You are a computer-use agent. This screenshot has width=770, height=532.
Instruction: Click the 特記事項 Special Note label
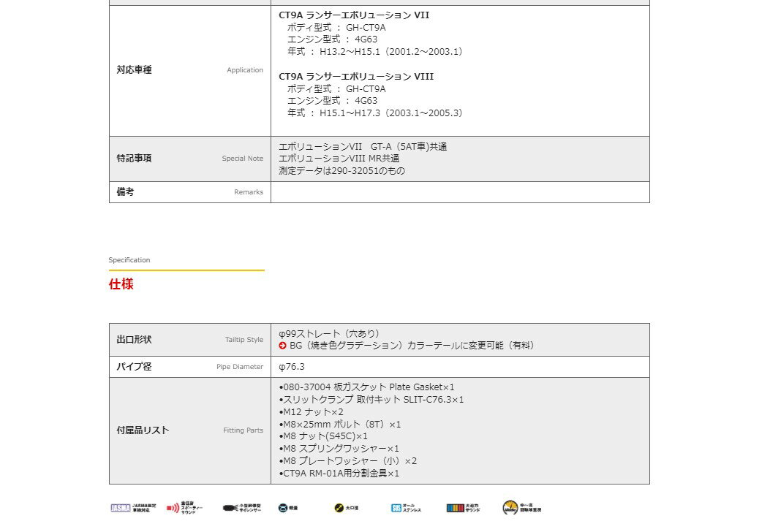135,159
